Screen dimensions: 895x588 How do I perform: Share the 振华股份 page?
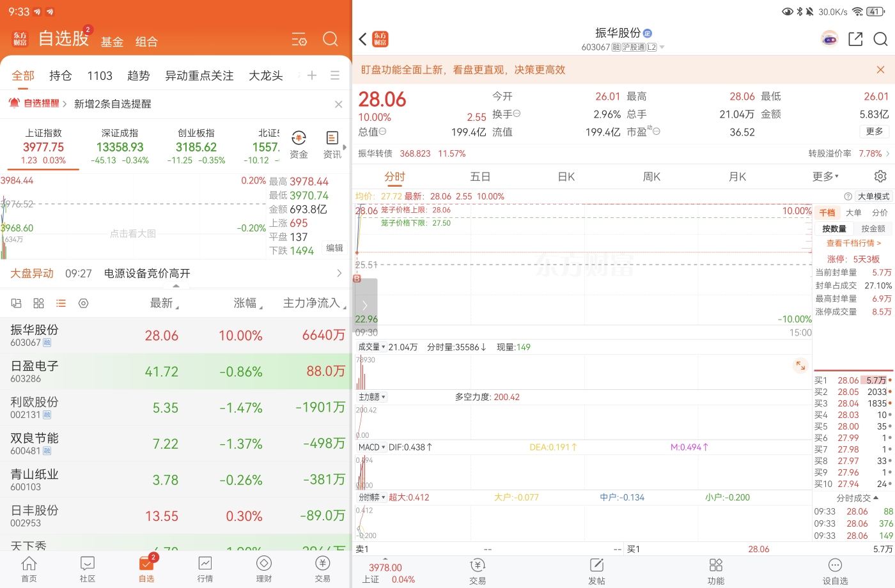pos(855,39)
